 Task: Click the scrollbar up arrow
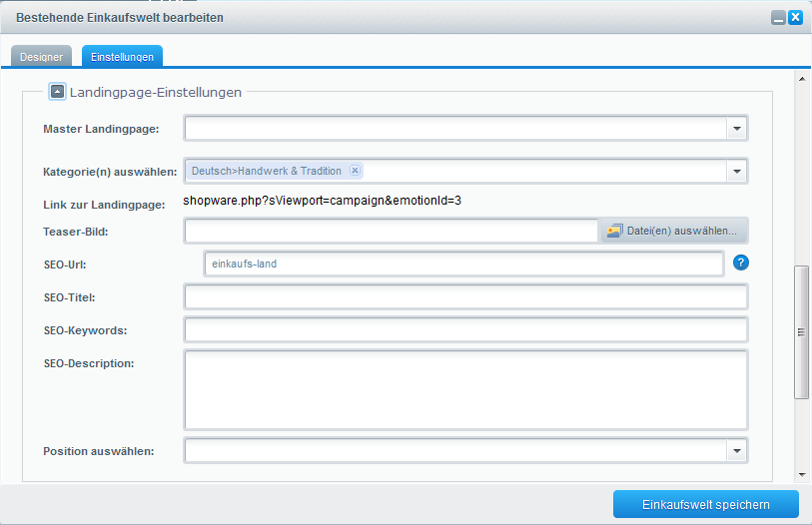point(801,78)
